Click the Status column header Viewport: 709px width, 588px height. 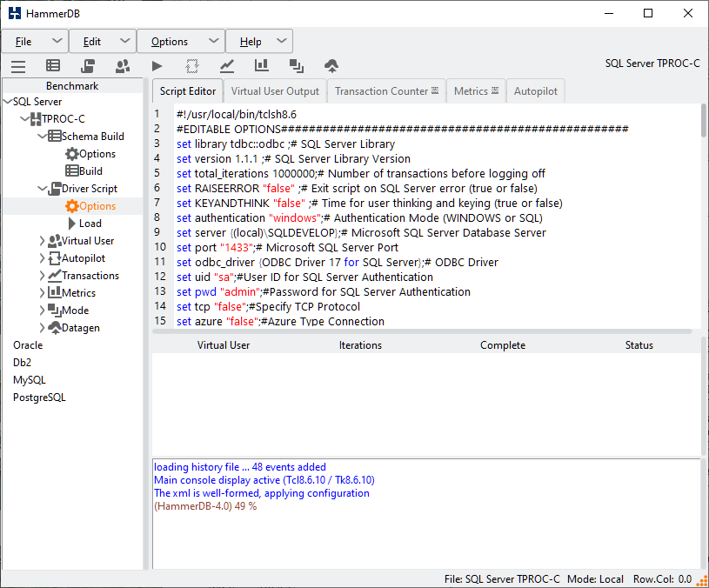point(639,345)
